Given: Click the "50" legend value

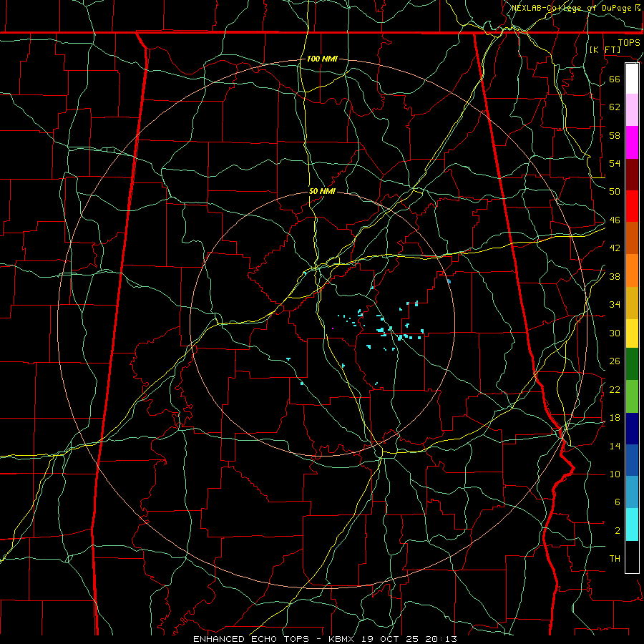Looking at the screenshot, I should [x=615, y=191].
